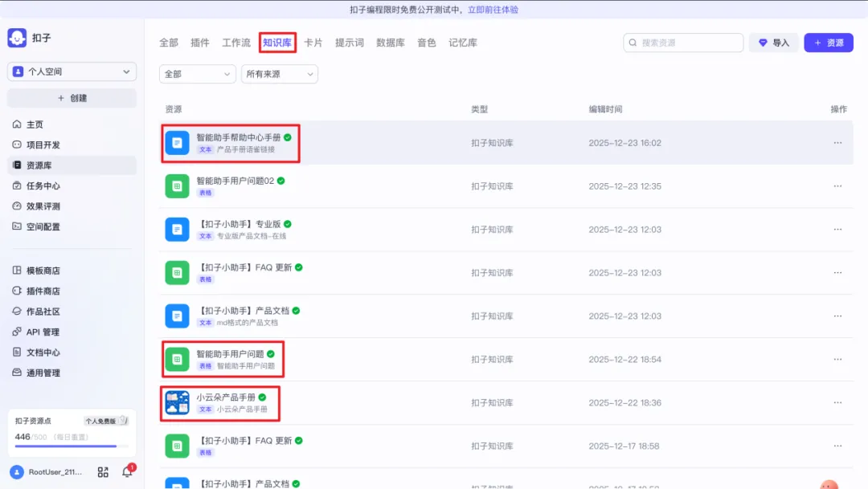Open 空间配置 sidebar item
This screenshot has height=489, width=868.
tap(72, 226)
